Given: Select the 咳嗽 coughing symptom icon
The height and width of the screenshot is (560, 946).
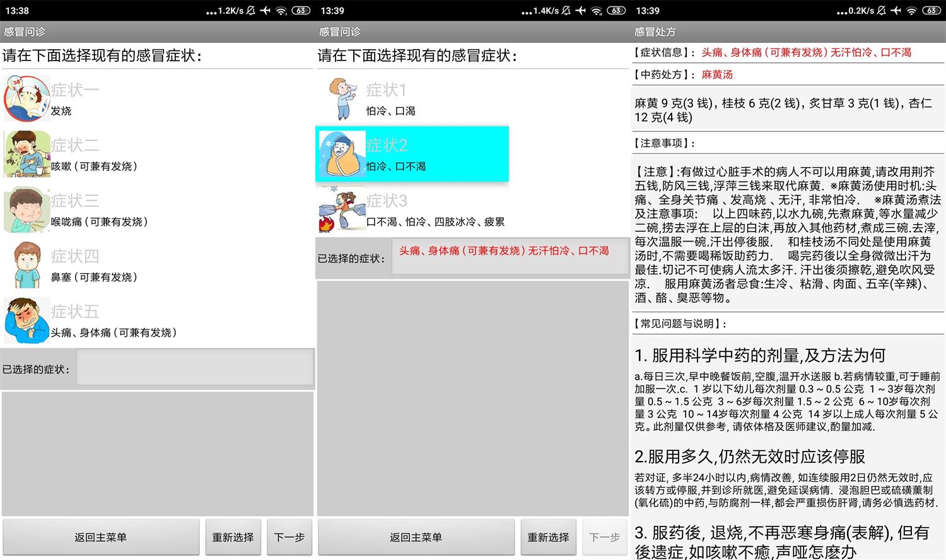Looking at the screenshot, I should coord(26,155).
